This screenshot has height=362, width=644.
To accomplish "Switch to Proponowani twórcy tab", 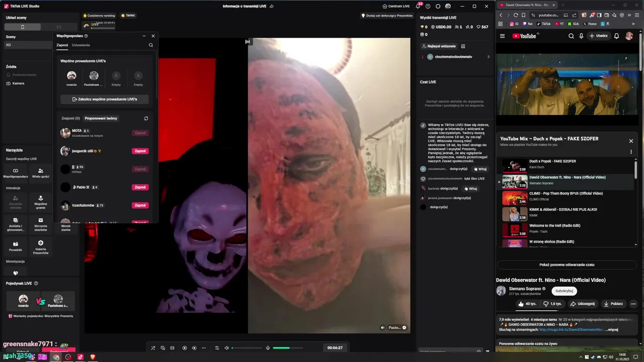I will (101, 118).
